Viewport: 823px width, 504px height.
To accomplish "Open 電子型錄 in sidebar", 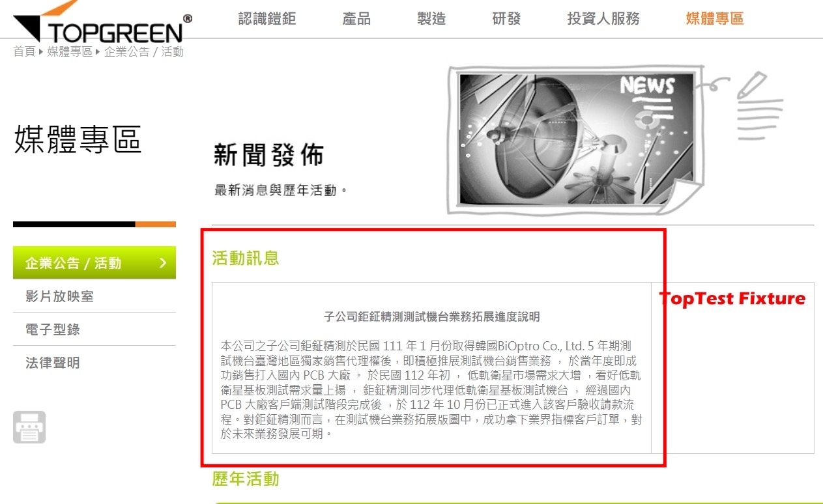I will pyautogui.click(x=94, y=329).
